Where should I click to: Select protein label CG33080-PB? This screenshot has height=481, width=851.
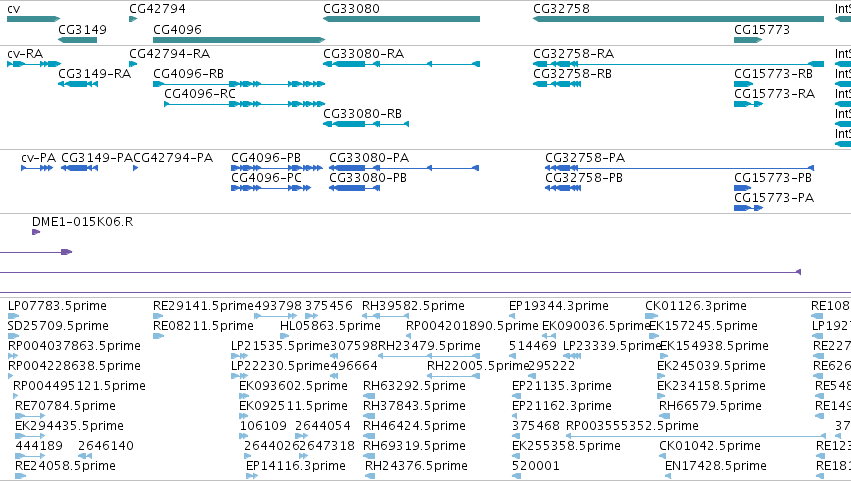[x=368, y=178]
